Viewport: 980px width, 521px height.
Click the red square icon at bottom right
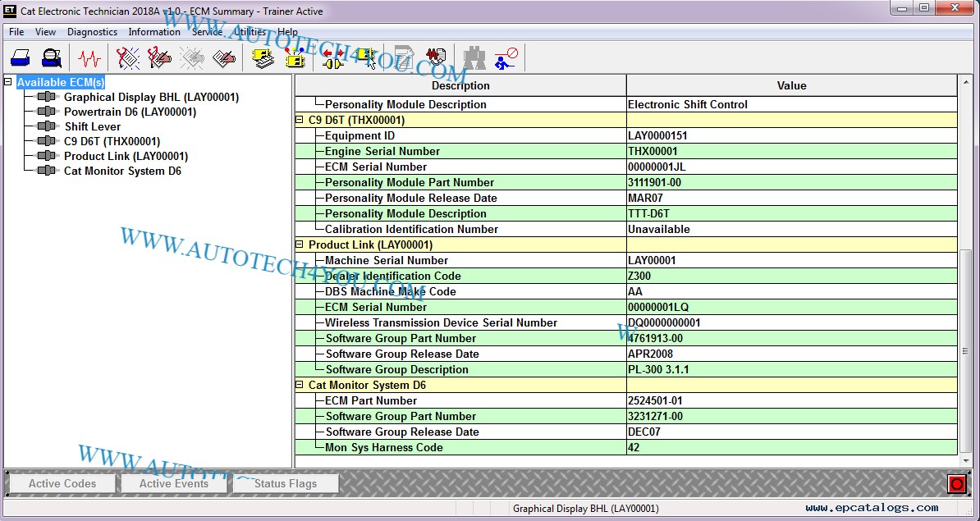(956, 484)
